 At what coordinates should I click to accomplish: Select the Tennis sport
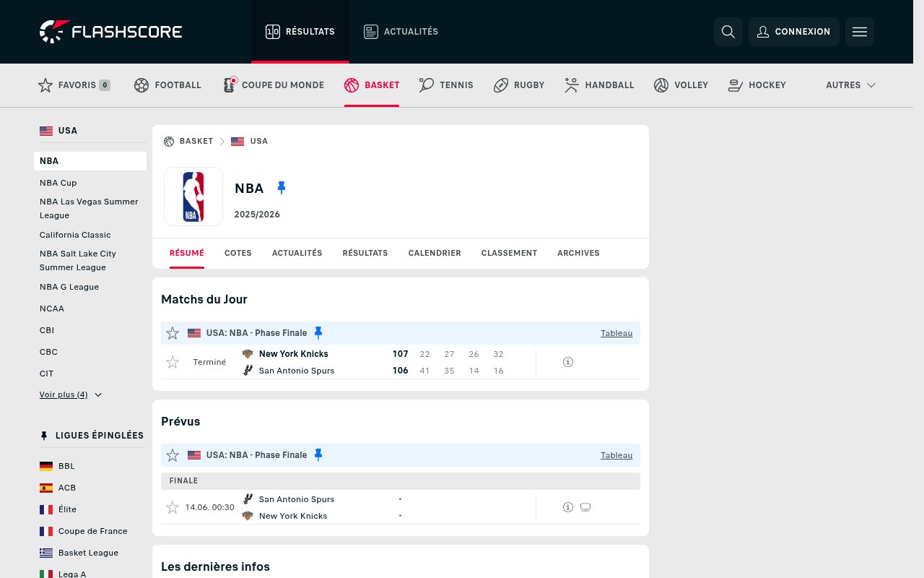(446, 85)
